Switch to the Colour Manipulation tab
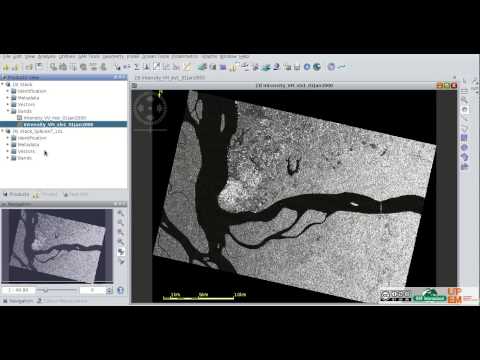Viewport: 480px width, 360px height. [x=63, y=301]
